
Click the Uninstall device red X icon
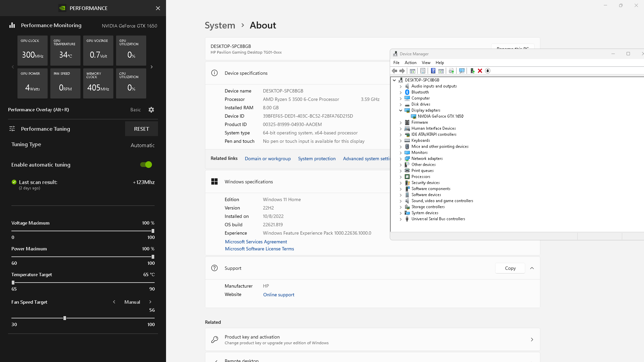click(480, 71)
